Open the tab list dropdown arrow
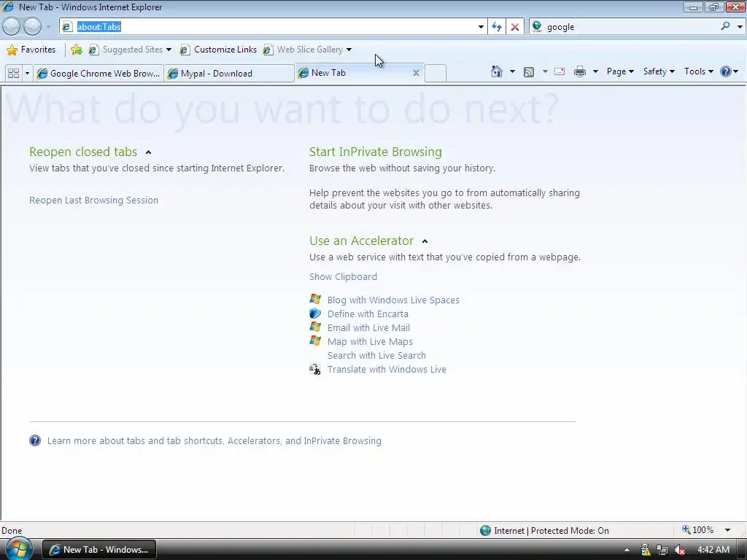Image resolution: width=747 pixels, height=560 pixels. (27, 73)
